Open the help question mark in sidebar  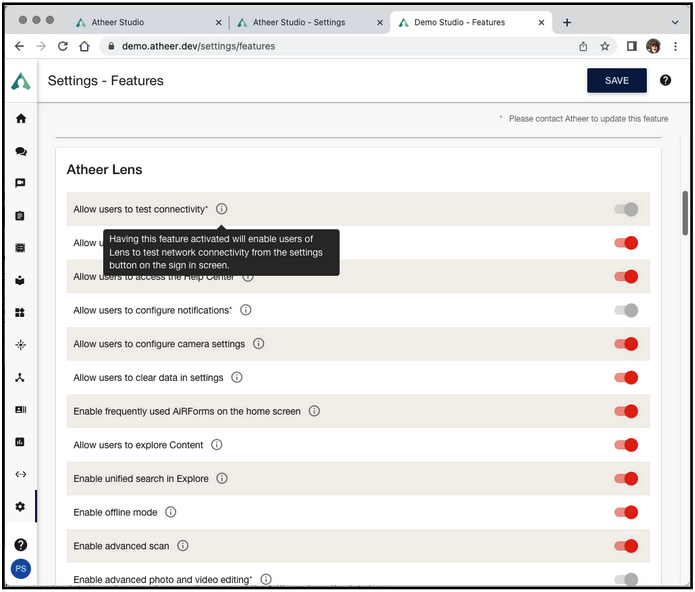point(20,545)
